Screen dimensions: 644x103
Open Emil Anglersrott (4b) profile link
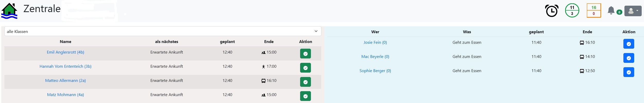click(x=65, y=52)
